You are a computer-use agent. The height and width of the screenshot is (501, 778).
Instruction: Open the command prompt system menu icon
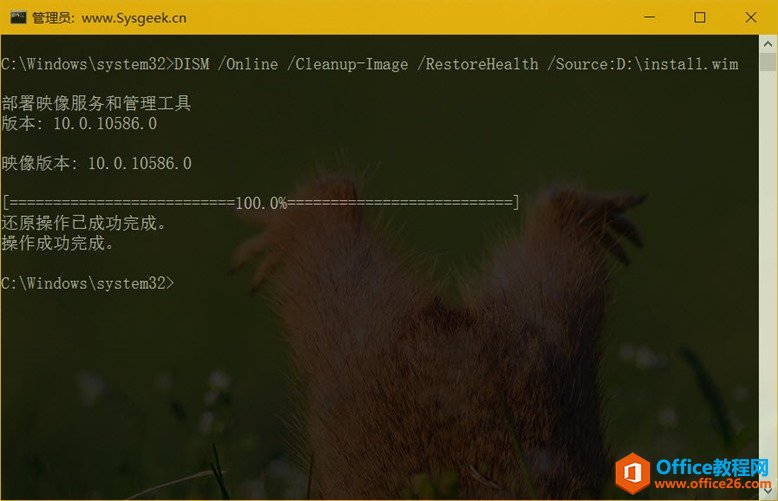(18, 17)
